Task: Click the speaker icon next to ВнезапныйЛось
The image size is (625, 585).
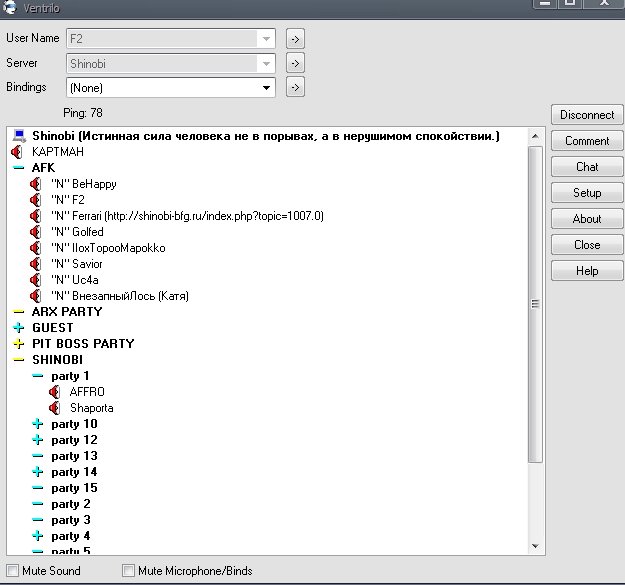Action: [35, 296]
